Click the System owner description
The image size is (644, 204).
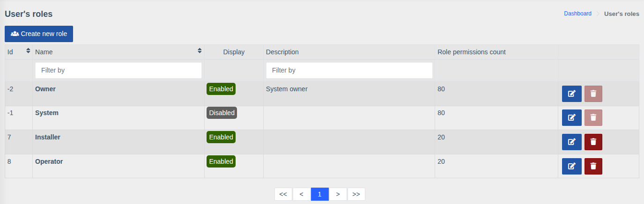point(287,89)
